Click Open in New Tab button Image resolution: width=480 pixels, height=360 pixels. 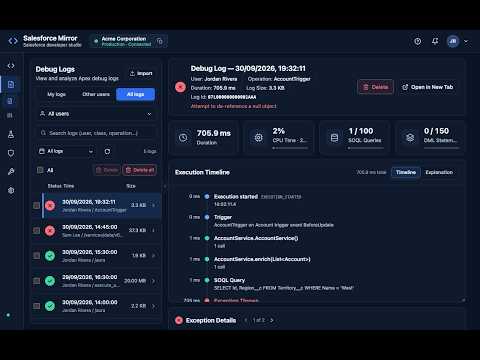(x=428, y=87)
